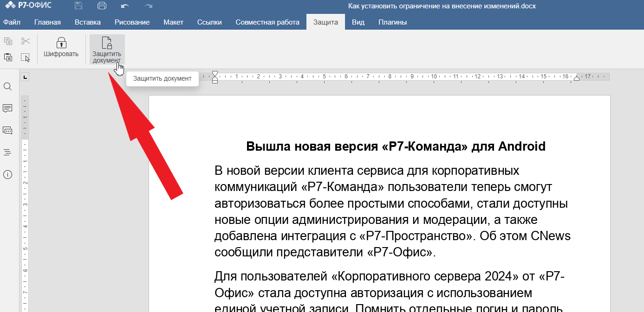Click the Save icon in title bar
The height and width of the screenshot is (312, 644).
[x=78, y=6]
